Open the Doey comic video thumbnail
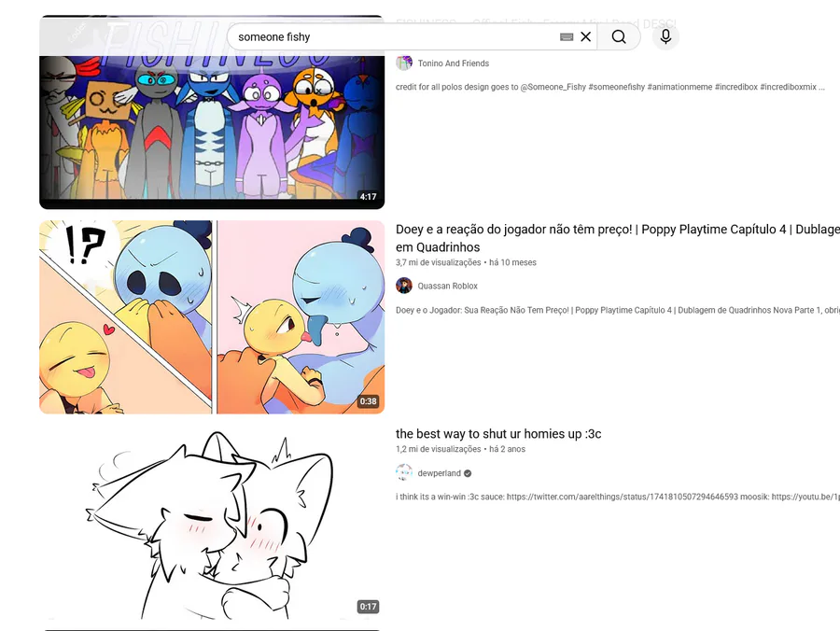This screenshot has width=840, height=631. [x=212, y=317]
